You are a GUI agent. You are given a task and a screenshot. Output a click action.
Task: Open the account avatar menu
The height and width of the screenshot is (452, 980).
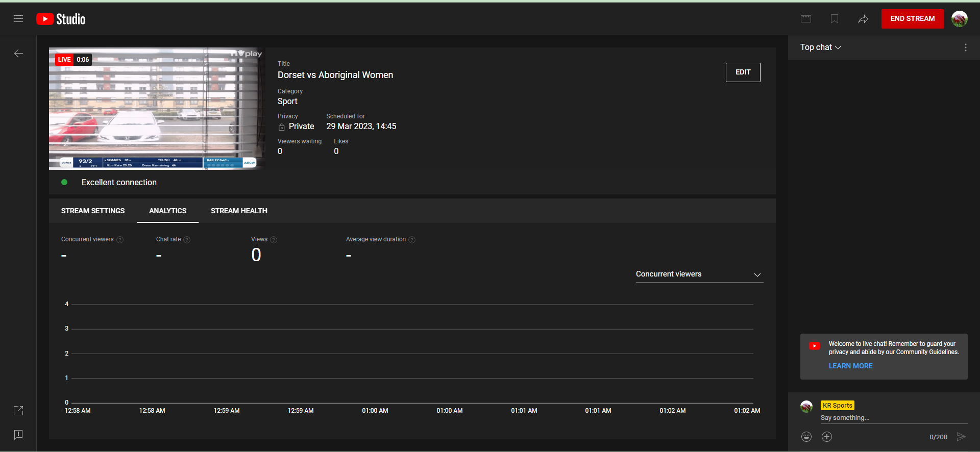click(x=960, y=19)
